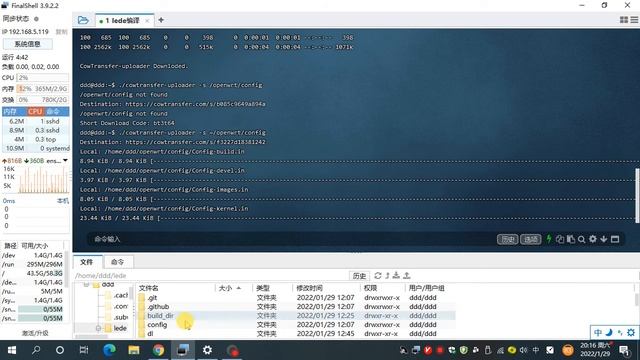Click the copy icon in the terminal bar
The width and height of the screenshot is (640, 360).
point(560,239)
